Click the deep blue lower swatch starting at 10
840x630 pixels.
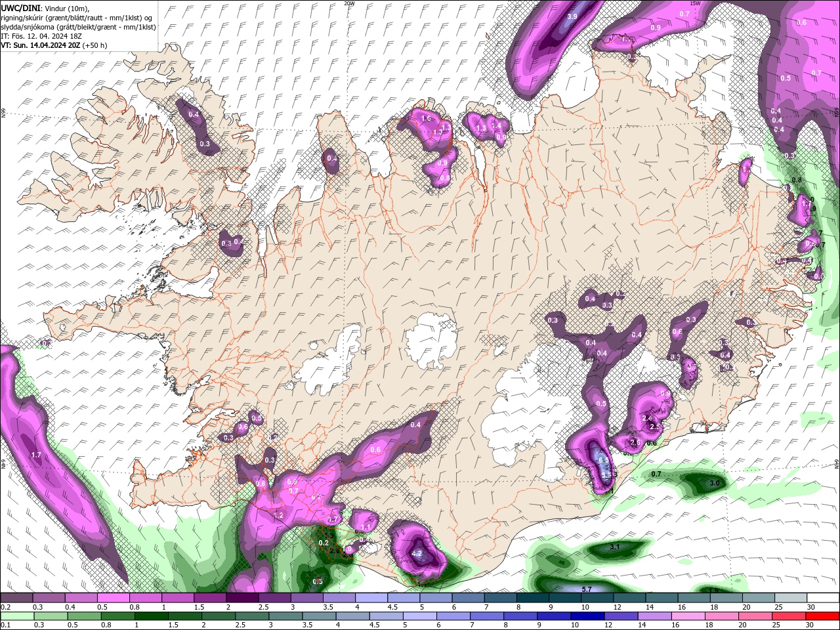[x=587, y=616]
